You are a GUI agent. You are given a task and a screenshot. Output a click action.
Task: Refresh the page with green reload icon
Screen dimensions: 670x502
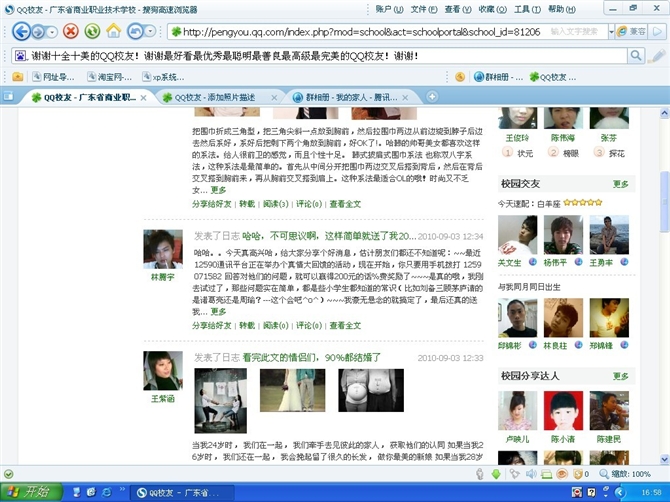[x=92, y=31]
